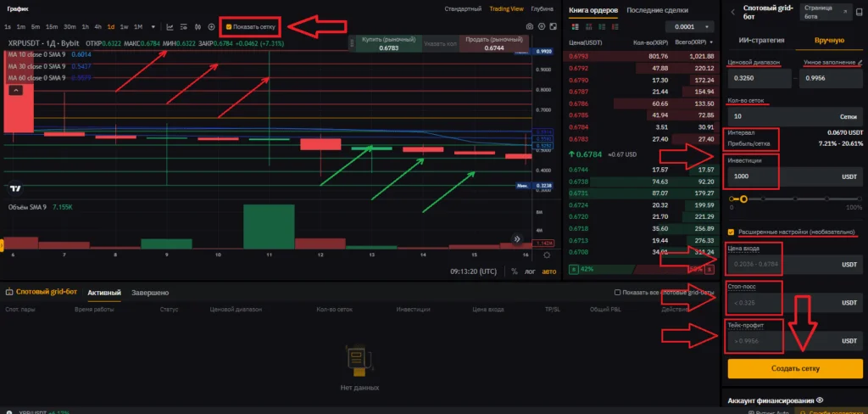Select 1w timeframe

point(124,26)
